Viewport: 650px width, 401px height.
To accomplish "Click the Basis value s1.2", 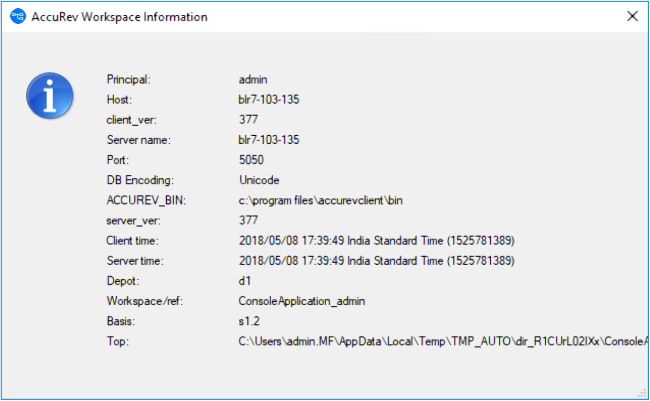I will tap(252, 322).
